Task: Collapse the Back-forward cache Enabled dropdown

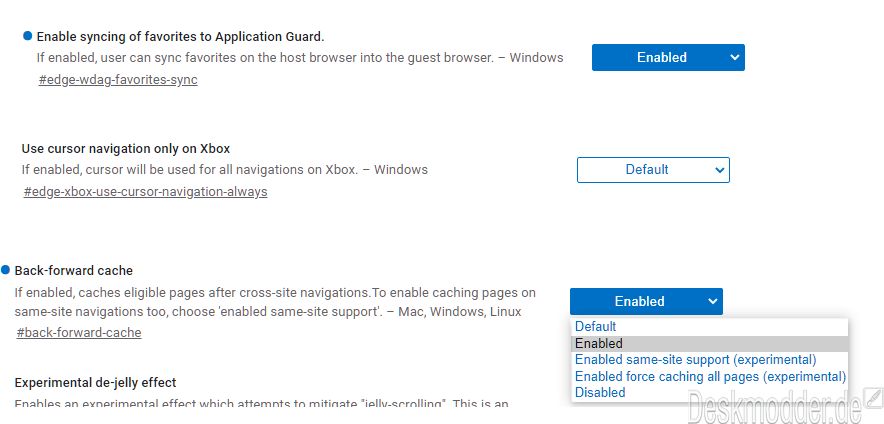Action: pos(646,301)
